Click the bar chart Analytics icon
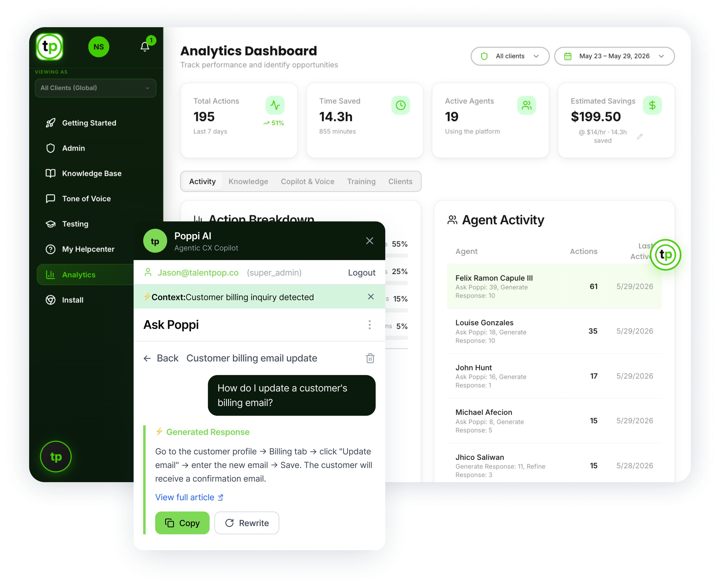Screen dimensions: 720x588 pyautogui.click(x=51, y=275)
